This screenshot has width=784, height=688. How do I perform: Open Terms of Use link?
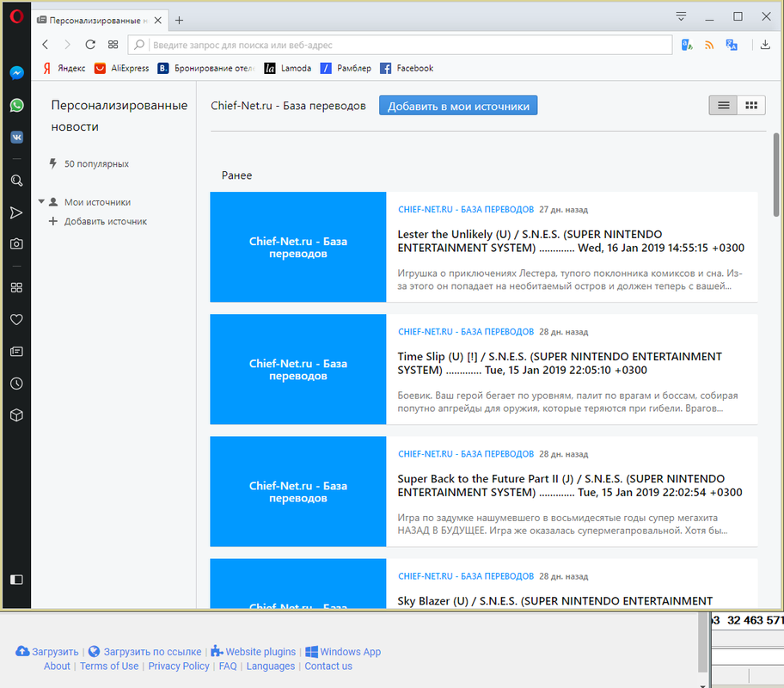pyautogui.click(x=109, y=666)
